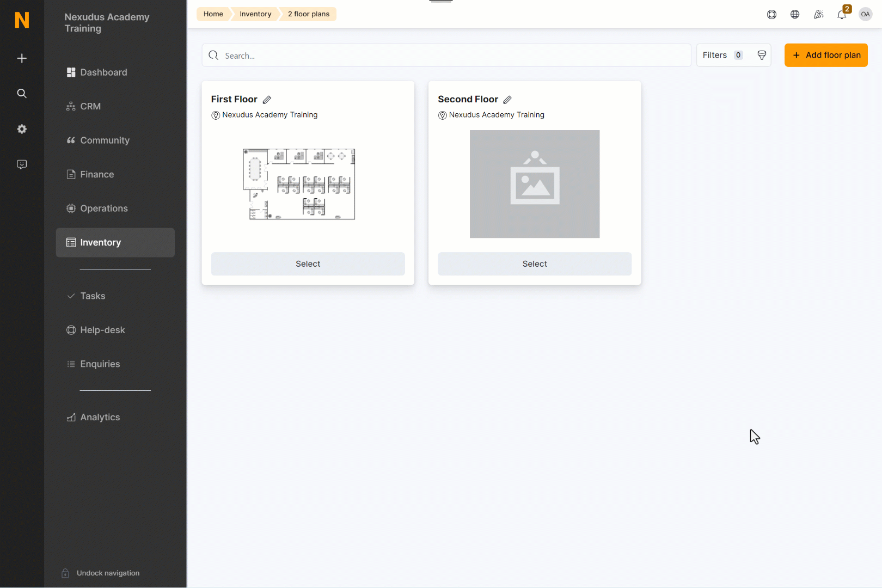Select the First Floor plan
882x588 pixels.
(x=308, y=264)
